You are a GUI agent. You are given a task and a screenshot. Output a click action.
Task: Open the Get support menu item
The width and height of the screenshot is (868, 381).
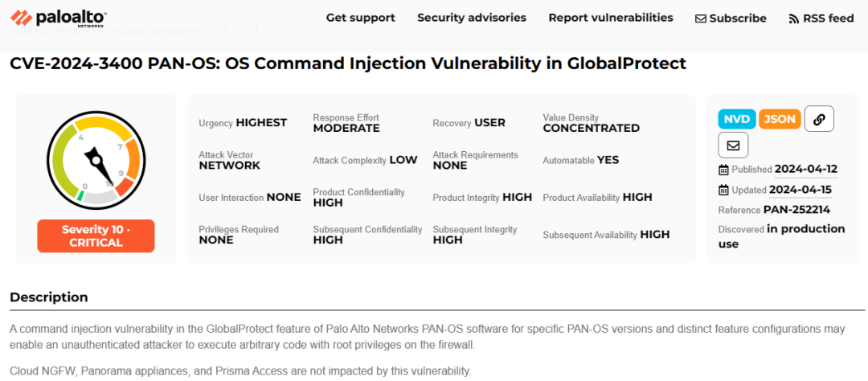(360, 18)
